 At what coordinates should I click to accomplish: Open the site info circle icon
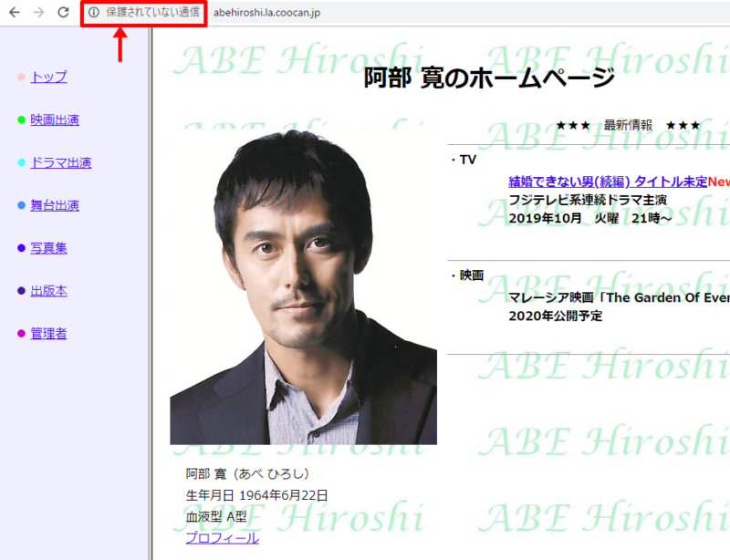(x=94, y=13)
